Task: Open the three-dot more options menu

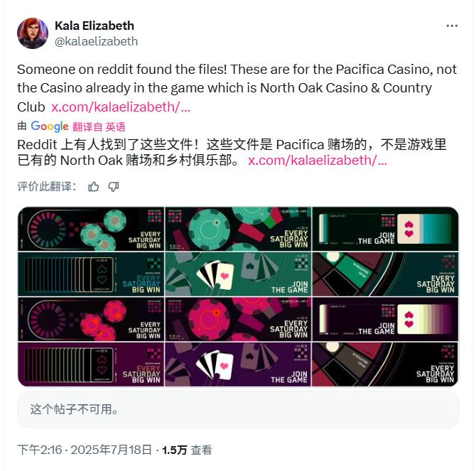Action: point(452,26)
